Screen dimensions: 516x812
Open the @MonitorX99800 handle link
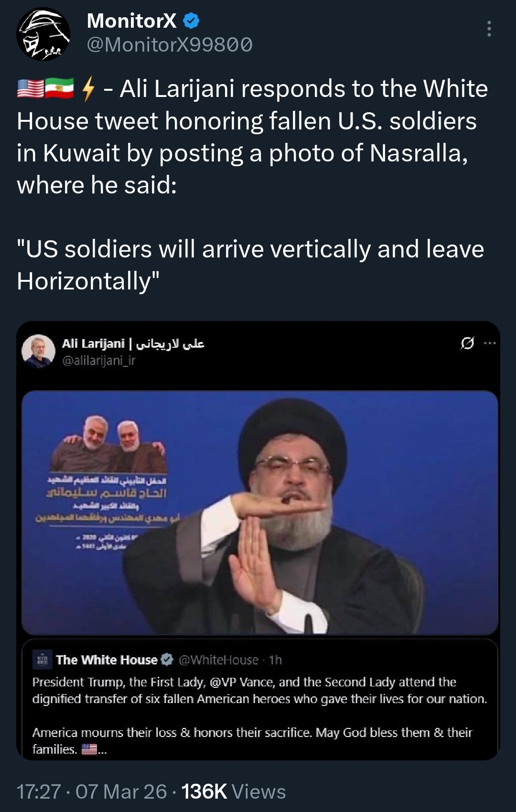170,45
